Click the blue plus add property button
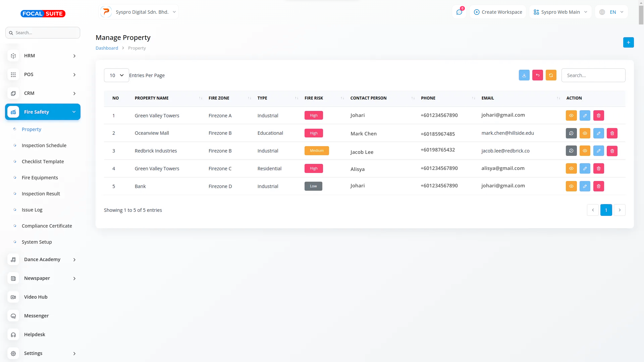Viewport: 644px width, 362px height. point(628,42)
